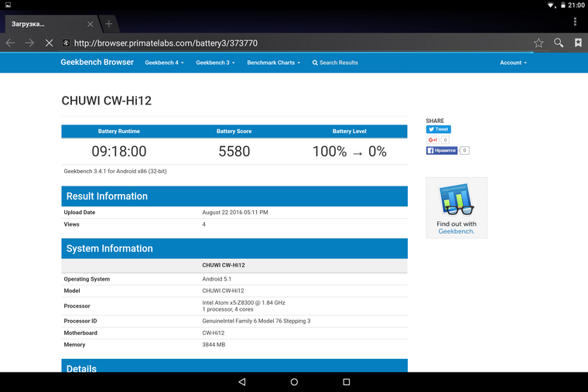Screen dimensions: 588x392
Task: Click the CHUWI CW-Hi12 page heading
Action: point(107,101)
